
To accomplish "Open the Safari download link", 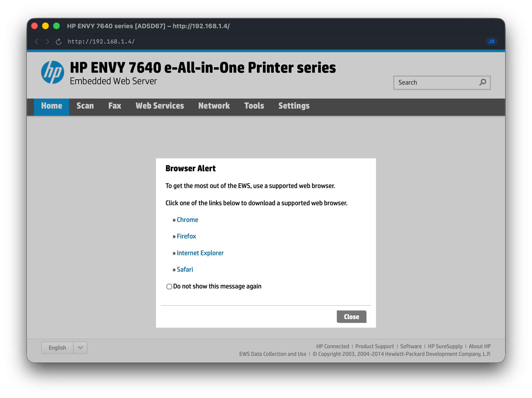I will click(x=185, y=270).
